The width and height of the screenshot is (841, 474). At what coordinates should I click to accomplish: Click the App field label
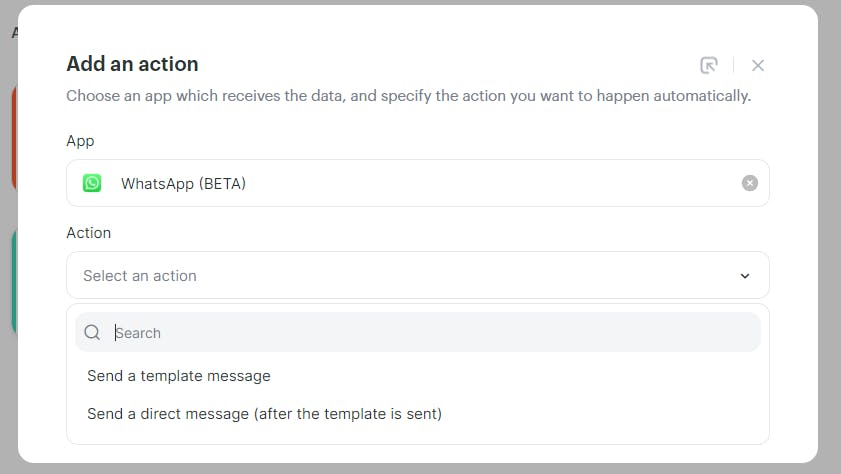80,141
